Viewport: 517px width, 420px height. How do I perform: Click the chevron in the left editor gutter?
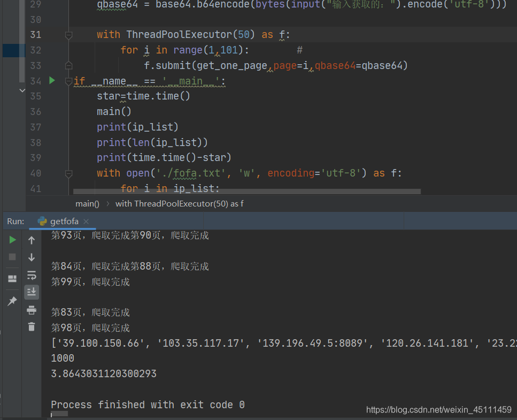(22, 90)
